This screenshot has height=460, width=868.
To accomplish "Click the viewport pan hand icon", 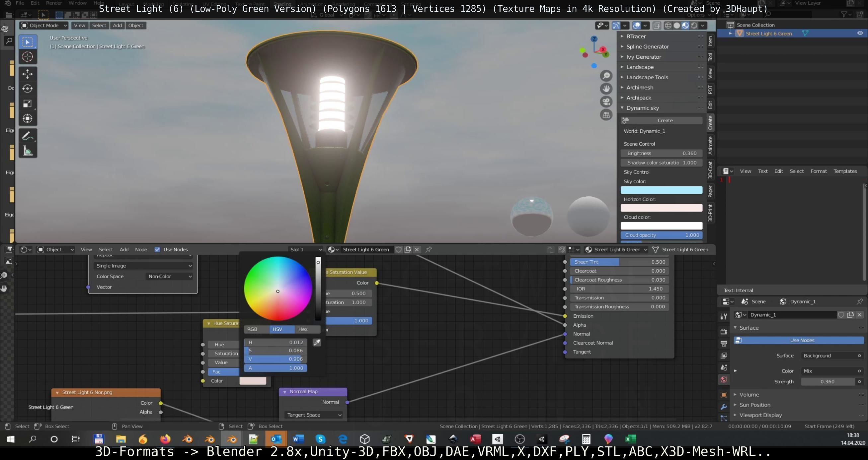I will 606,89.
